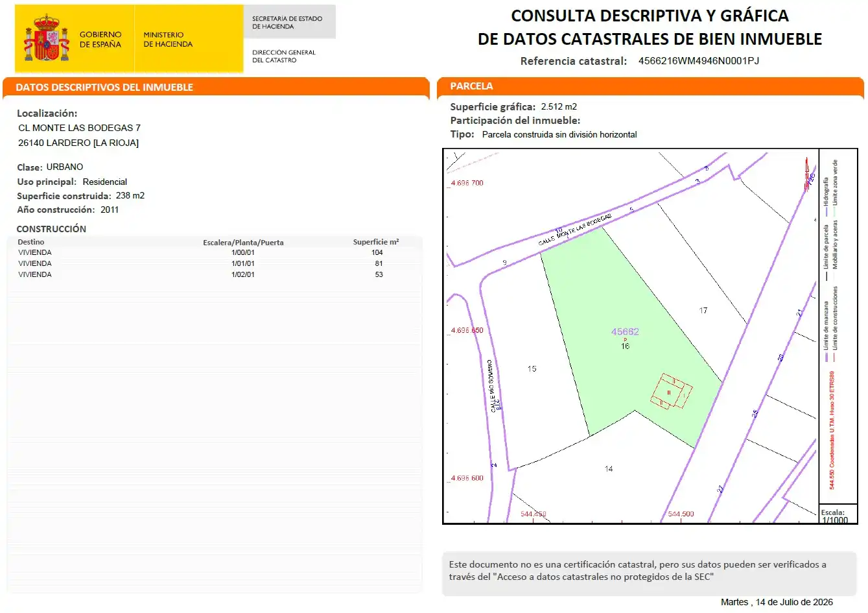Click surface value '104' in the table

pos(377,252)
